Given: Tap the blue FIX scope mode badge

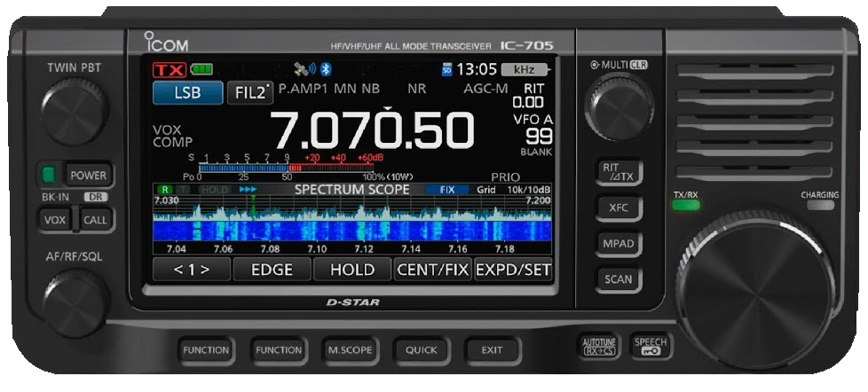Looking at the screenshot, I should 446,190.
